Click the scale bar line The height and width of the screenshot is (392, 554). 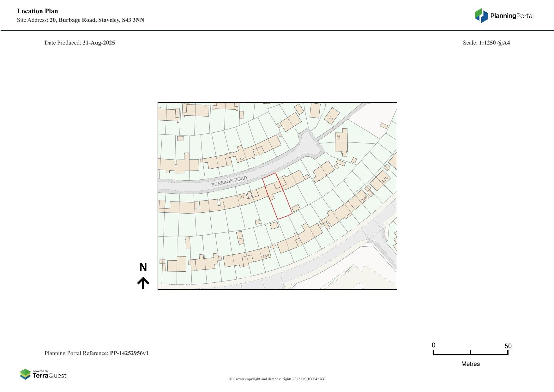(x=470, y=354)
